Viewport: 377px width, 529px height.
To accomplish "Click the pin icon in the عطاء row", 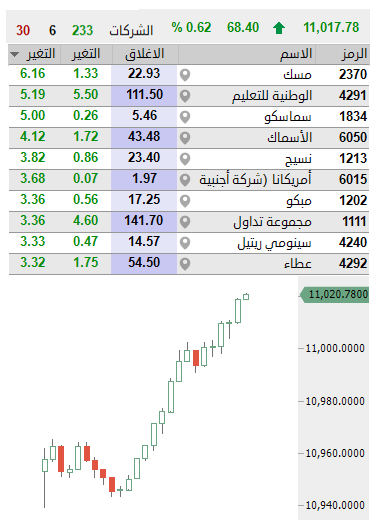I will pos(185,263).
